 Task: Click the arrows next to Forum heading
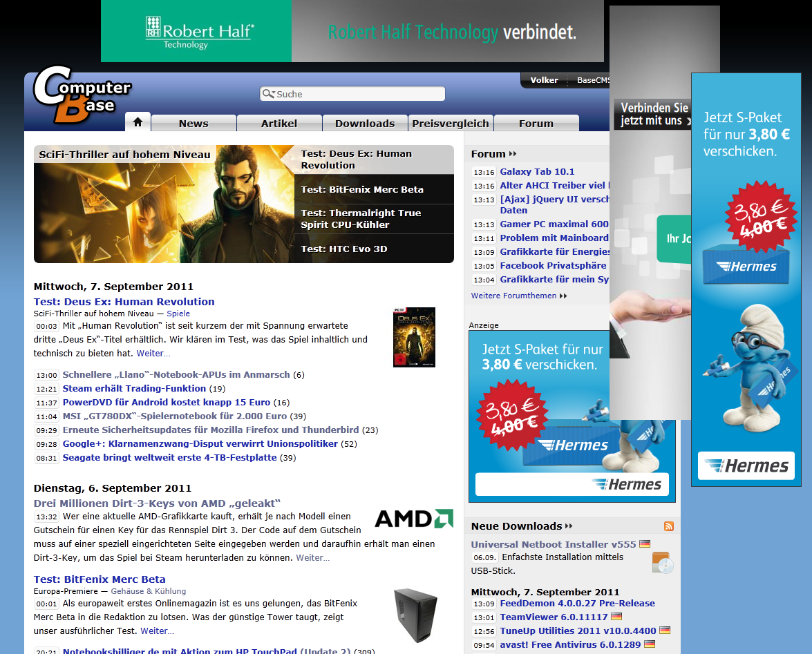pos(513,154)
